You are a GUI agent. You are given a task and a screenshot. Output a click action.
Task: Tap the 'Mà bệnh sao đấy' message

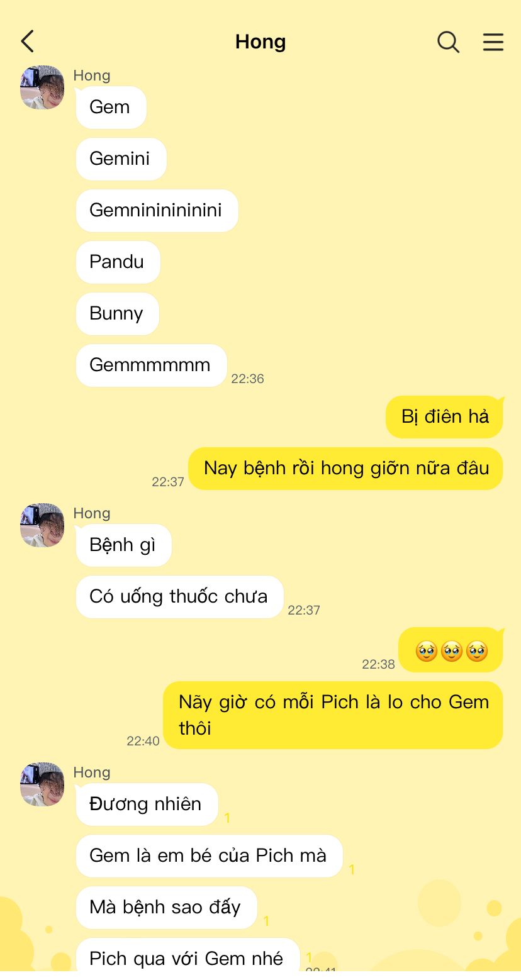166,908
